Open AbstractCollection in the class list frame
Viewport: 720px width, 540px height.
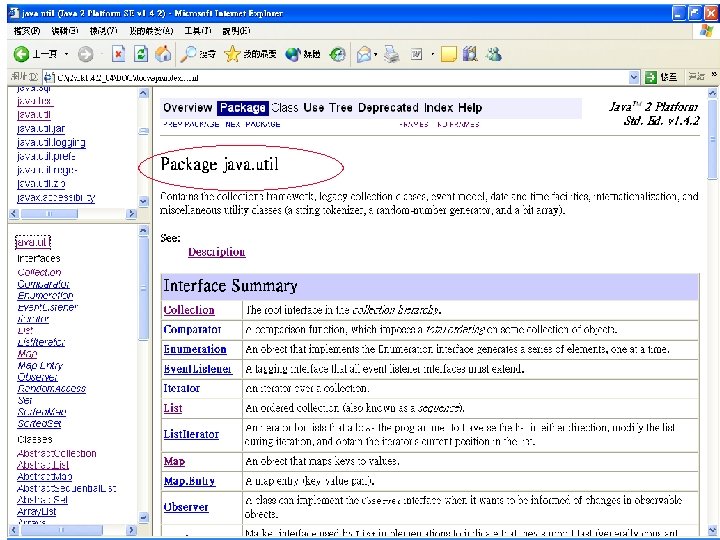(56, 454)
